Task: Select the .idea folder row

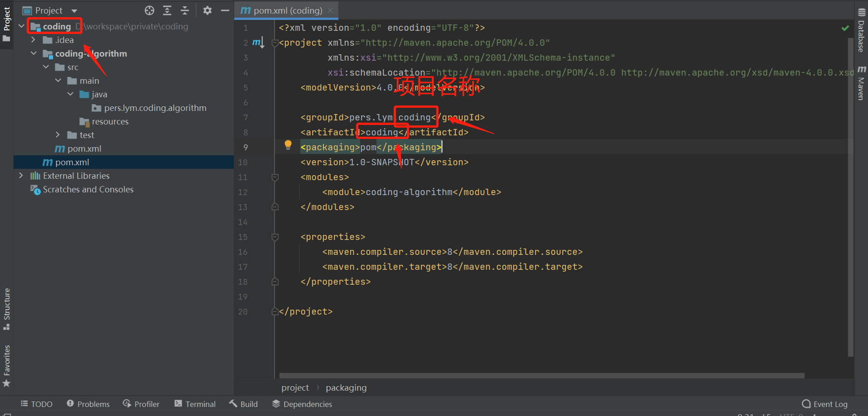Action: coord(124,40)
